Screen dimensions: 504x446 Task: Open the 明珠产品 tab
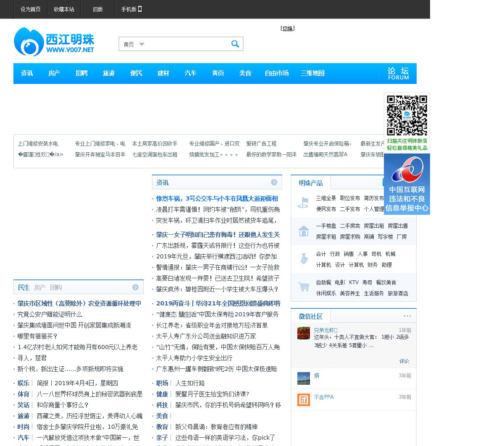coord(310,183)
